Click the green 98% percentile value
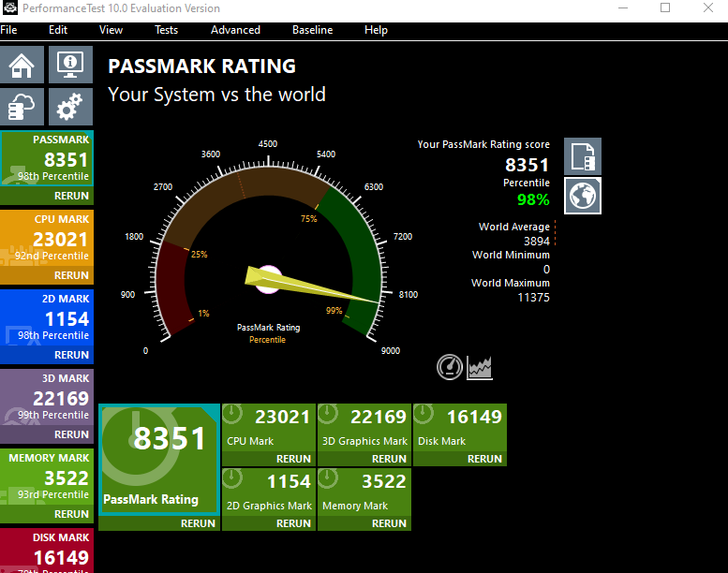This screenshot has height=573, width=728. [x=533, y=199]
